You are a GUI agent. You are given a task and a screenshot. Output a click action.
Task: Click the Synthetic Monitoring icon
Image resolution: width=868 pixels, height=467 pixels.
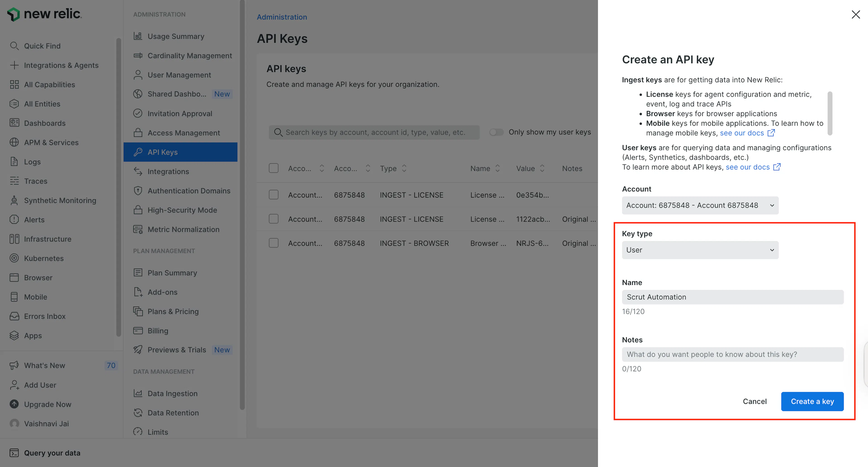[x=14, y=200]
